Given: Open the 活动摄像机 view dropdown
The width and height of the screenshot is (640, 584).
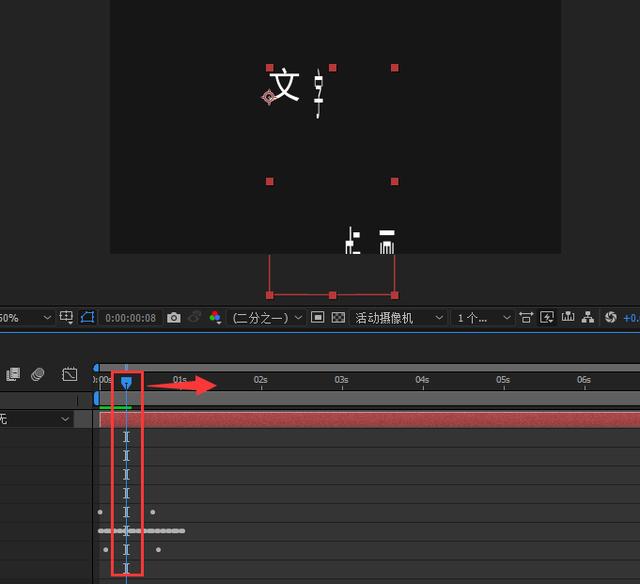Looking at the screenshot, I should (x=398, y=318).
